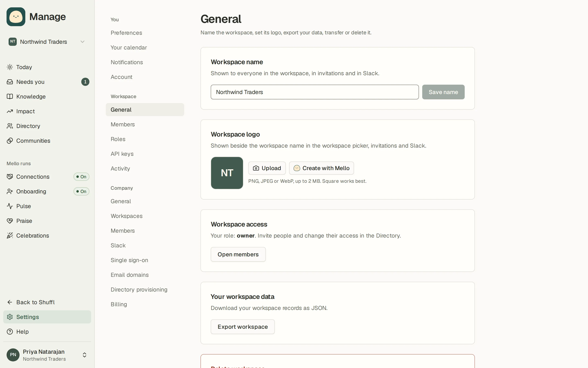Click the Impact trending-arrow icon
Viewport: 588px width, 368px height.
tap(10, 111)
